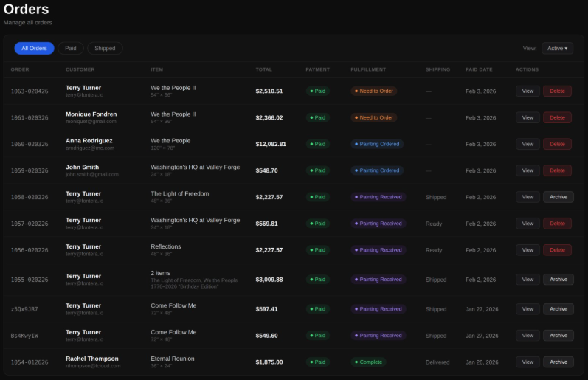Delete John Smith's order
588x380 pixels.
(557, 170)
